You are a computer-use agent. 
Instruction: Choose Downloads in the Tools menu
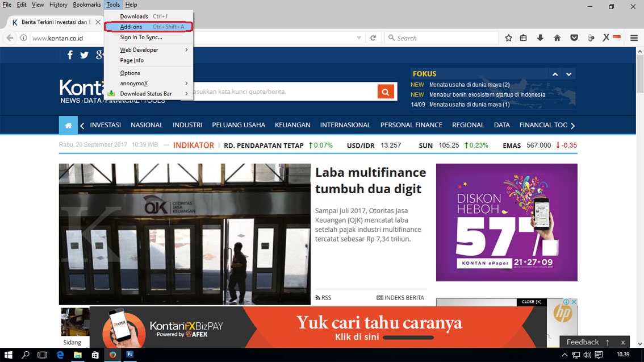click(148, 16)
